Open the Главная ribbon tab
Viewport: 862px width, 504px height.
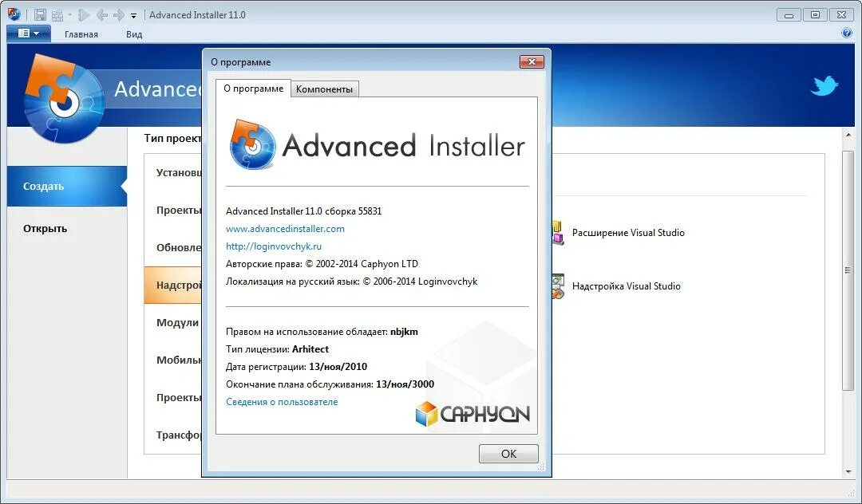(81, 34)
